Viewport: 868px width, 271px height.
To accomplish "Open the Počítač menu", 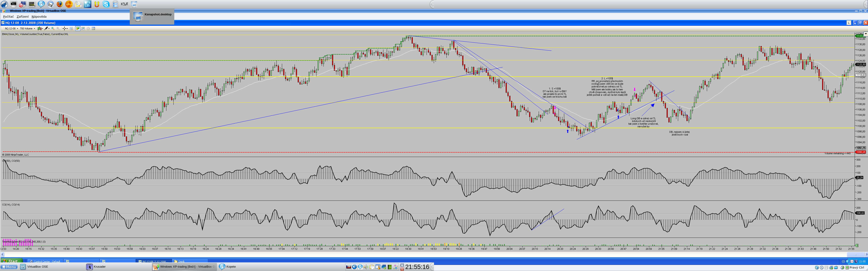I will (8, 16).
